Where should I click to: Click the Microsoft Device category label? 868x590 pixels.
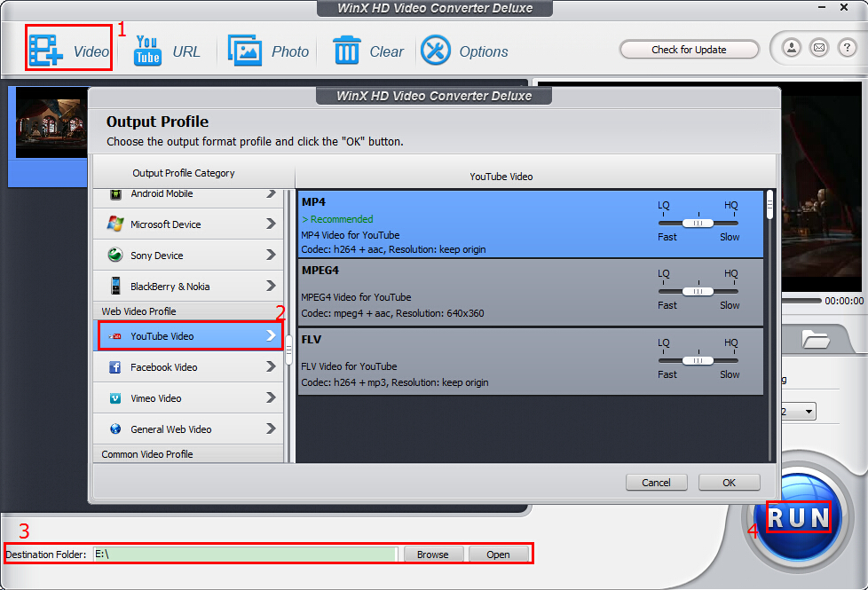click(165, 224)
